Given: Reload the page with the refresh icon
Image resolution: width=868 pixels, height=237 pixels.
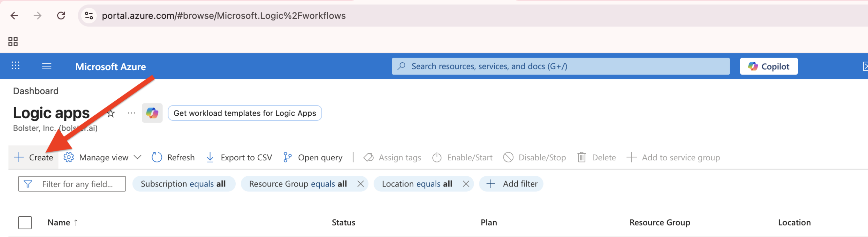Looking at the screenshot, I should click(x=61, y=16).
